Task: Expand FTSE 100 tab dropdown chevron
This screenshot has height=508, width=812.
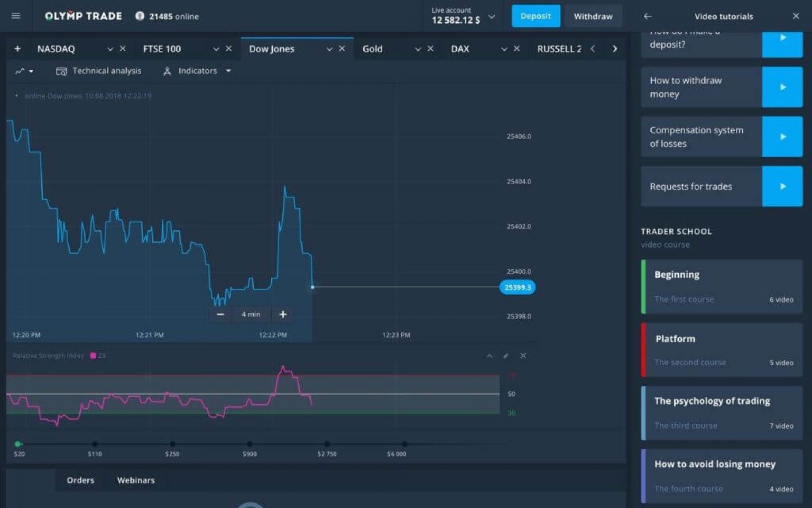Action: 216,49
